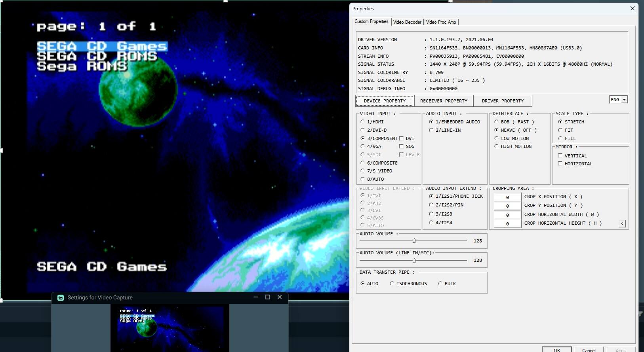Close the Properties dialog
The height and width of the screenshot is (352, 644).
632,8
